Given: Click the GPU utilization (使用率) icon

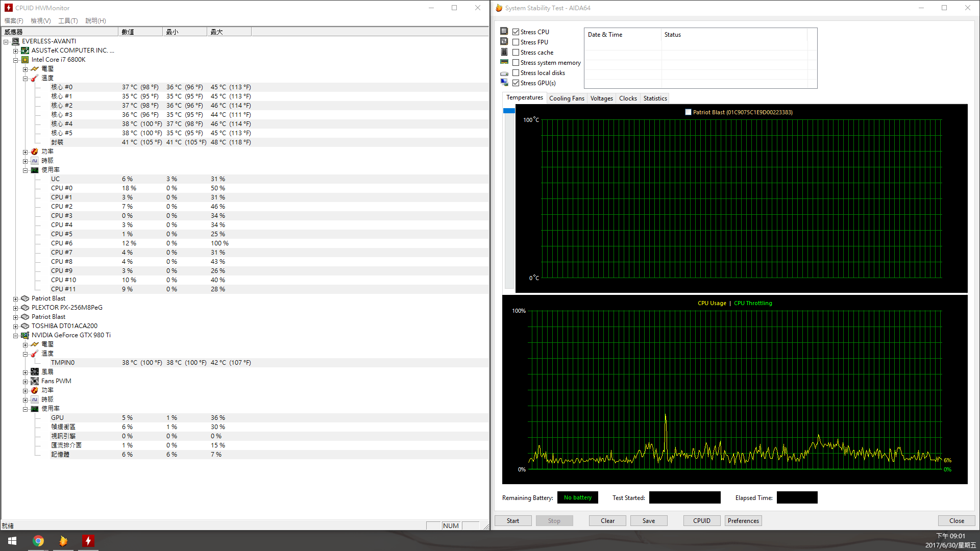Looking at the screenshot, I should (35, 409).
